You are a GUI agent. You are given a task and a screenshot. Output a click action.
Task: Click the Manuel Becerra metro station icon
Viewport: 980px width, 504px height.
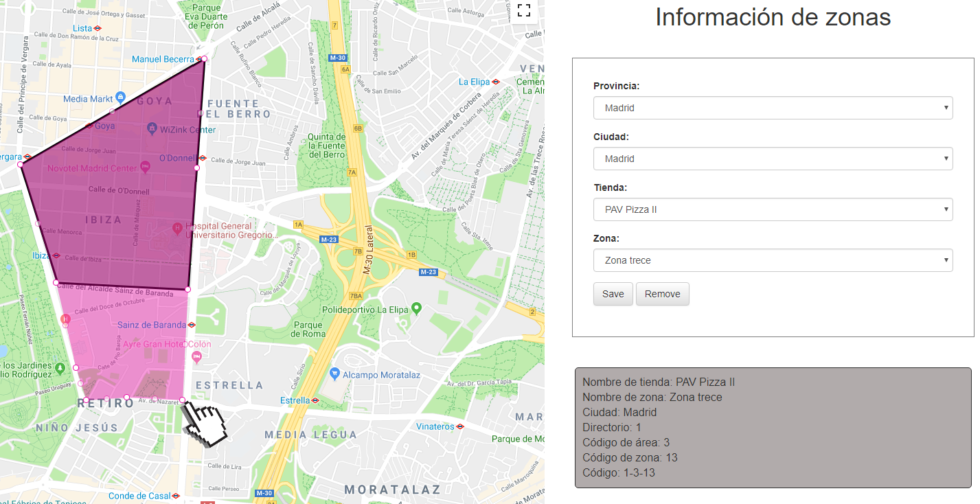click(x=198, y=60)
